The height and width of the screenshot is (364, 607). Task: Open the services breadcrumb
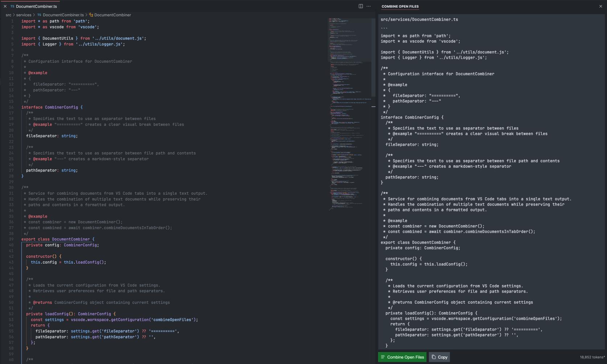pyautogui.click(x=24, y=15)
